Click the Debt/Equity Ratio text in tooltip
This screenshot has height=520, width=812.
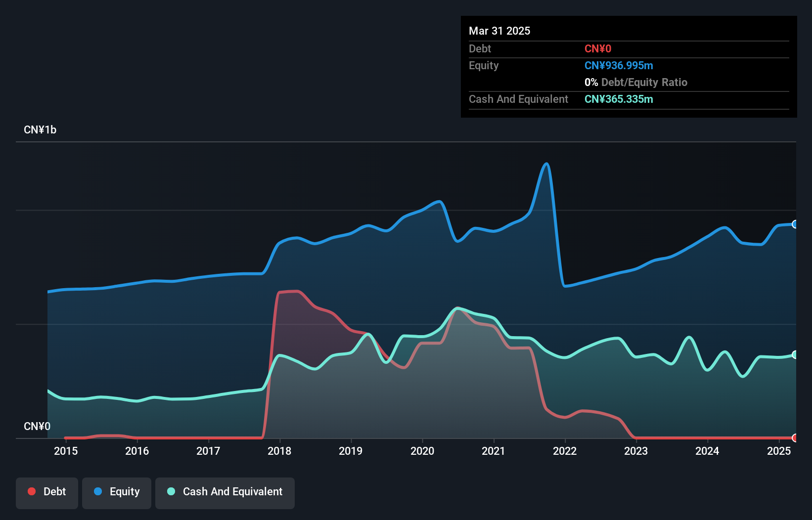point(644,82)
